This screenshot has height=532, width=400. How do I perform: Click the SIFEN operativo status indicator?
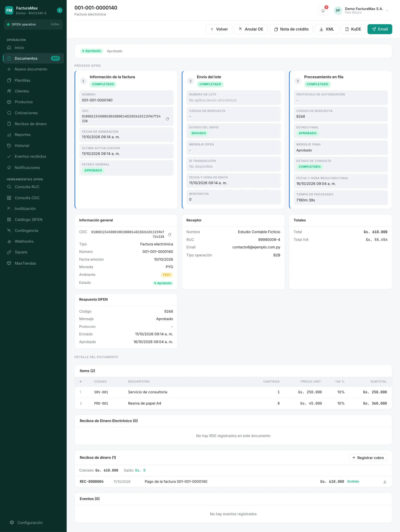point(33,24)
